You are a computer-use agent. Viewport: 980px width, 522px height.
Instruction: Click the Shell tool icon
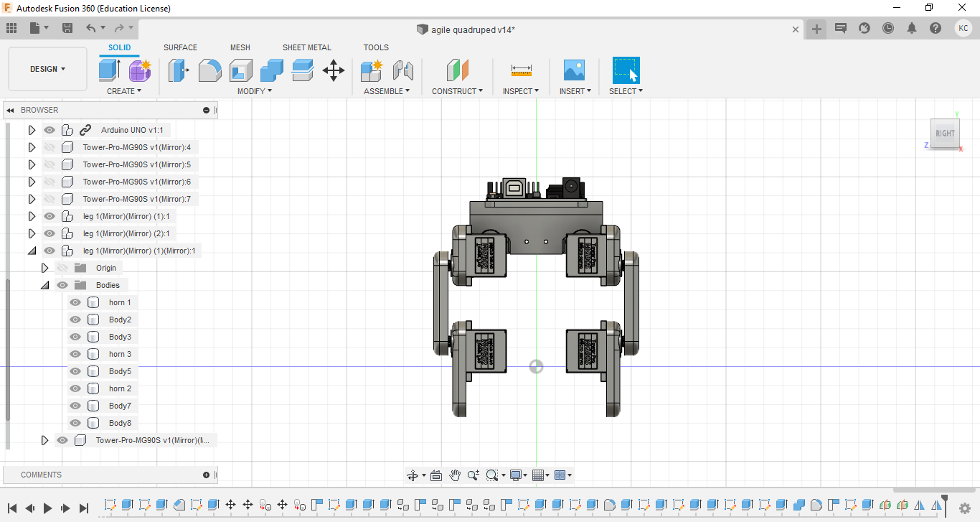tap(241, 70)
